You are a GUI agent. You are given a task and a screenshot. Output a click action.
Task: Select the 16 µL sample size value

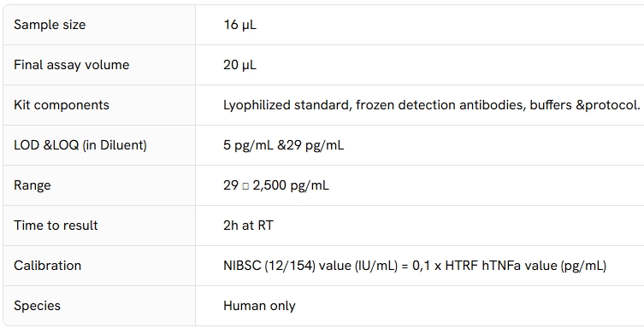tap(239, 25)
